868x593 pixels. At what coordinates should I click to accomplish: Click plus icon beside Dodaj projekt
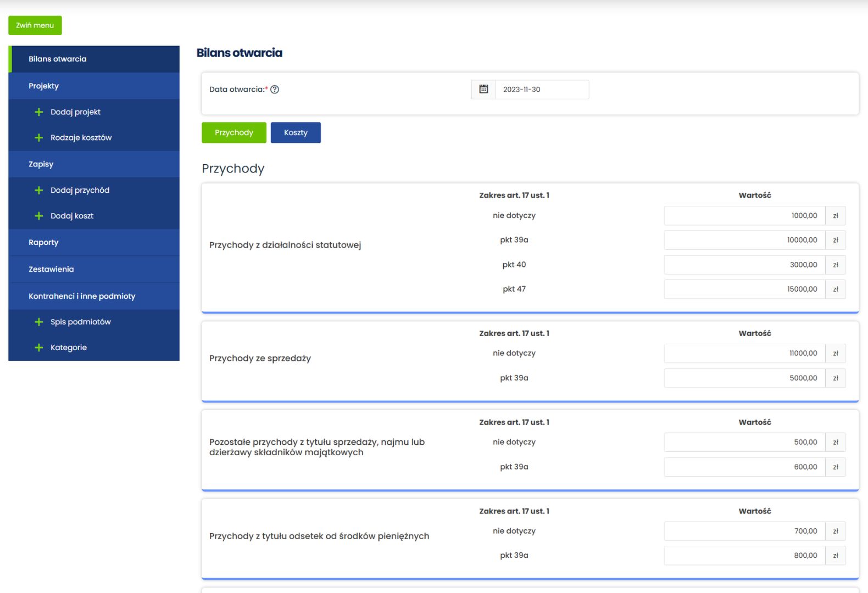pyautogui.click(x=39, y=112)
